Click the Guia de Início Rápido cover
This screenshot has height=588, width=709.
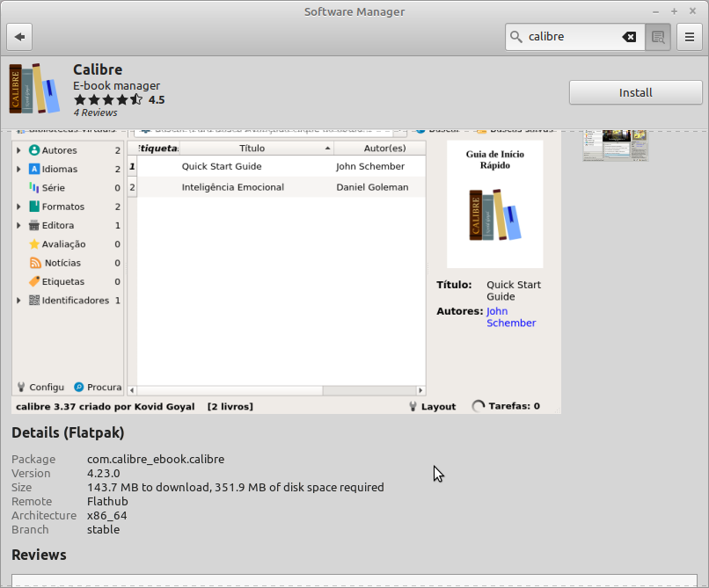494,204
